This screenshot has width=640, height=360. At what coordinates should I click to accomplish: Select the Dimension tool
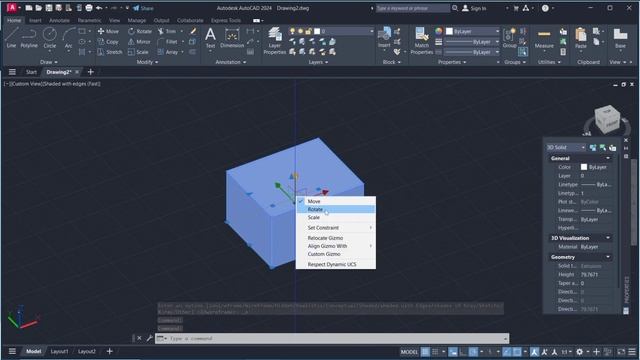pos(232,38)
